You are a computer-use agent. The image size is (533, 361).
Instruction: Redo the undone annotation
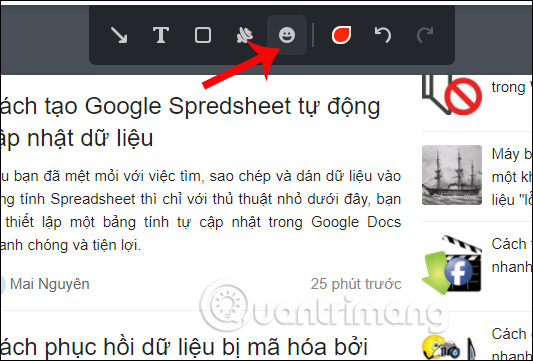click(x=425, y=35)
